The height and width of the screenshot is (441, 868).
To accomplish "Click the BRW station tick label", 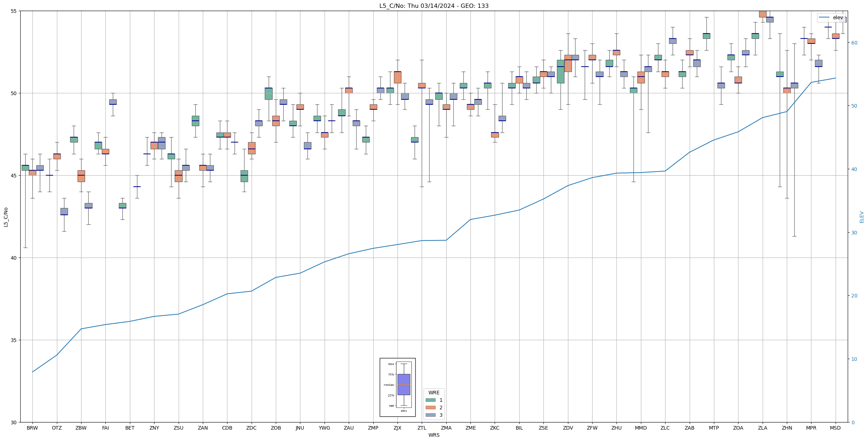I will (32, 428).
